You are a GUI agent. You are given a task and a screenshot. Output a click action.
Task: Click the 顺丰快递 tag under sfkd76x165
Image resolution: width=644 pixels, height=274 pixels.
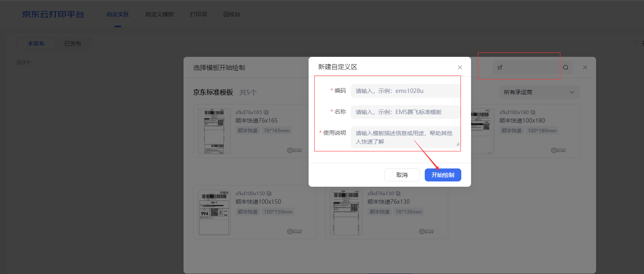[x=248, y=131]
